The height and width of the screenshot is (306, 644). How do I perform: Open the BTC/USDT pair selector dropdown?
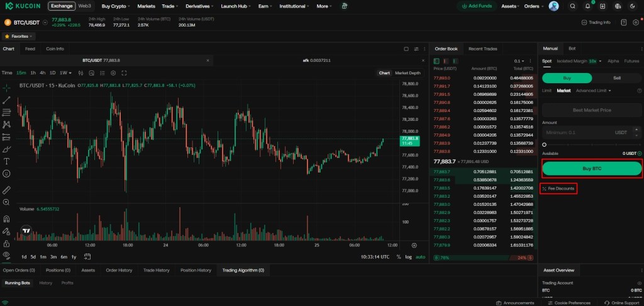45,23
